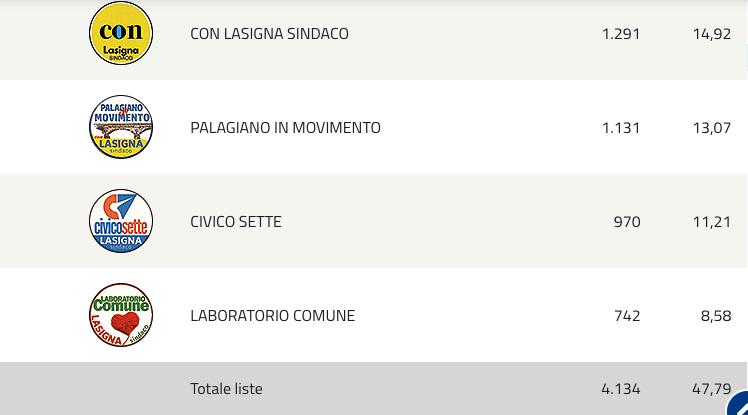Click the 8,58 percentage value
748x415 pixels.
point(716,316)
